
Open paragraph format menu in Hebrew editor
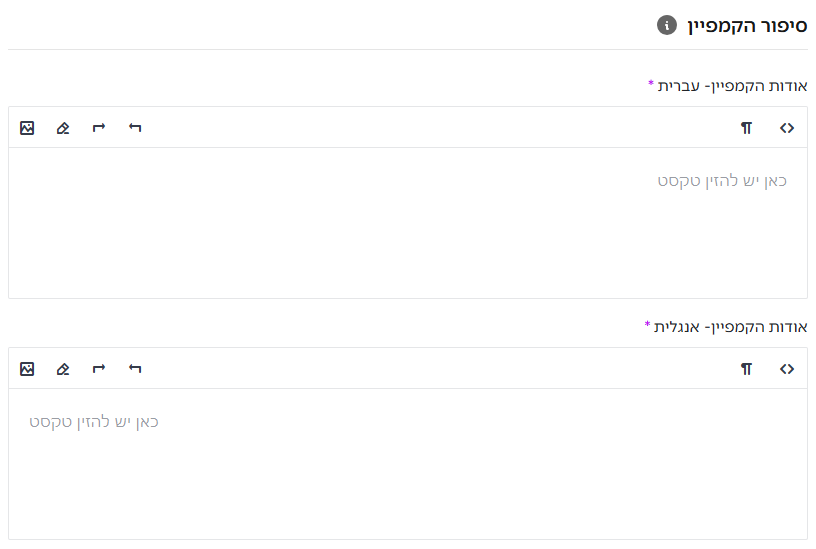pyautogui.click(x=746, y=128)
